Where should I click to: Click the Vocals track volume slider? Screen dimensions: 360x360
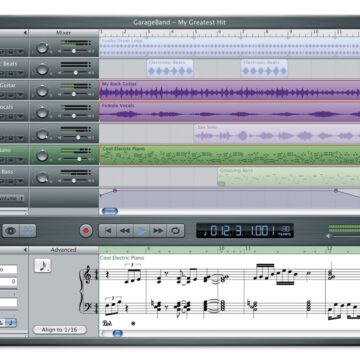[75, 116]
